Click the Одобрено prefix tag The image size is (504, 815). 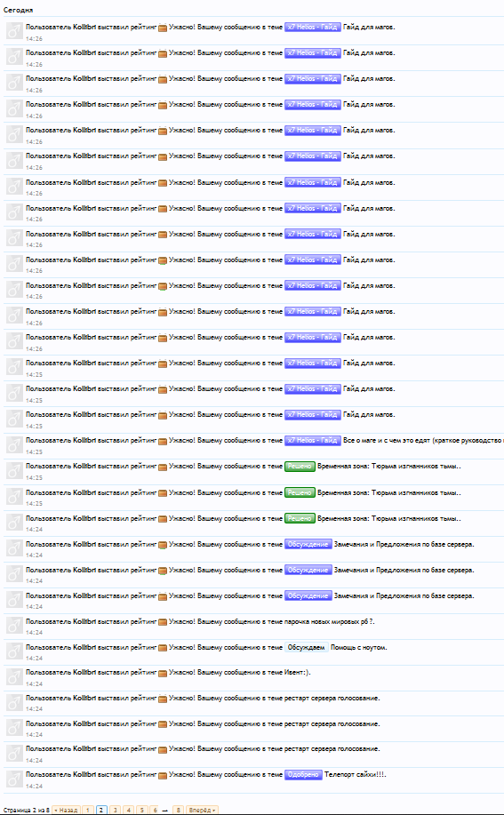click(303, 774)
